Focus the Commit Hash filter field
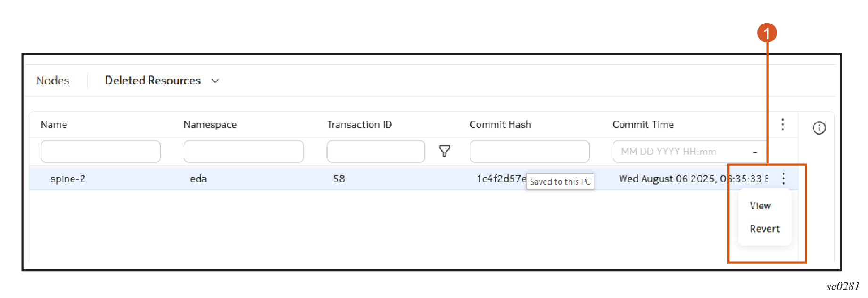The image size is (868, 298). pyautogui.click(x=529, y=152)
